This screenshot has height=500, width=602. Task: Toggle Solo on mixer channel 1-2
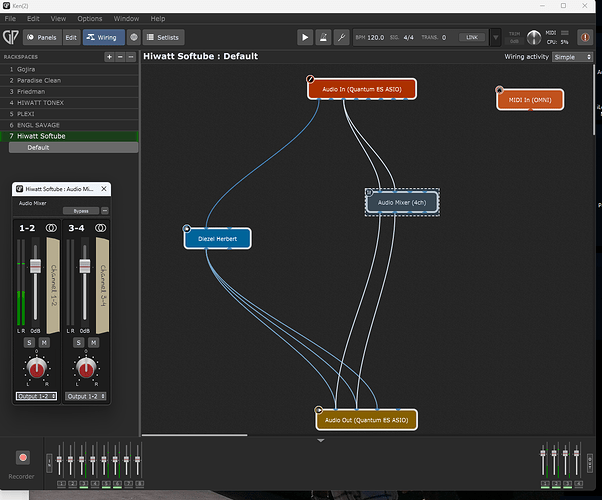[x=29, y=343]
